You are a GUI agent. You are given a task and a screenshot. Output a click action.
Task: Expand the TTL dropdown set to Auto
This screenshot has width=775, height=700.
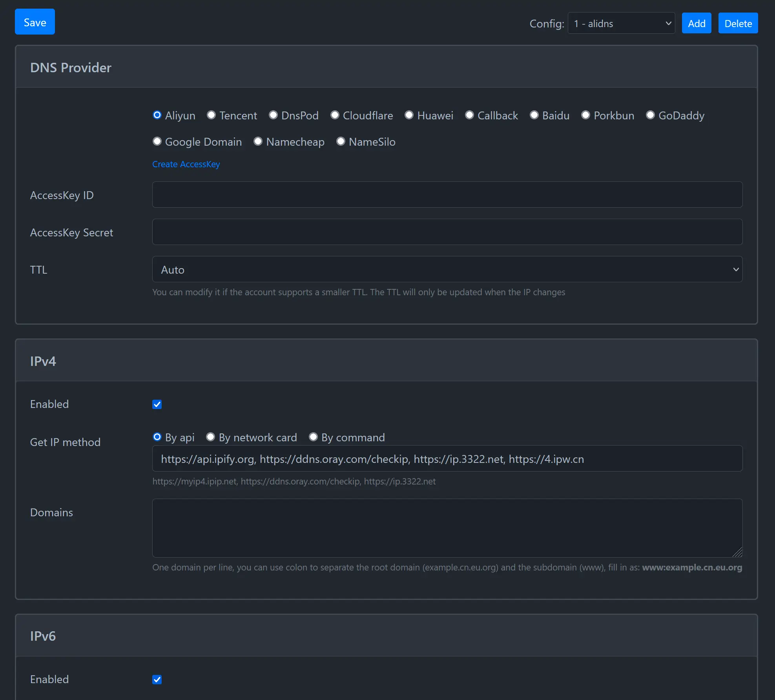[x=447, y=269]
